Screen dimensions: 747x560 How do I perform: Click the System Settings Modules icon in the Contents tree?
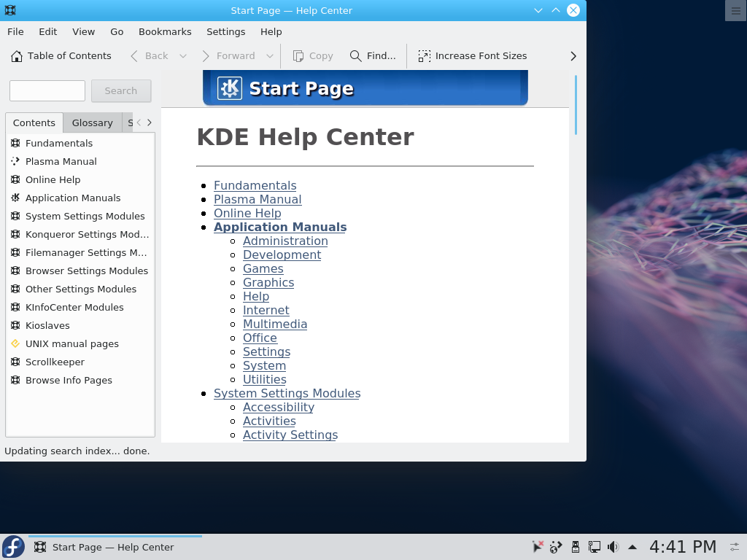(x=16, y=216)
